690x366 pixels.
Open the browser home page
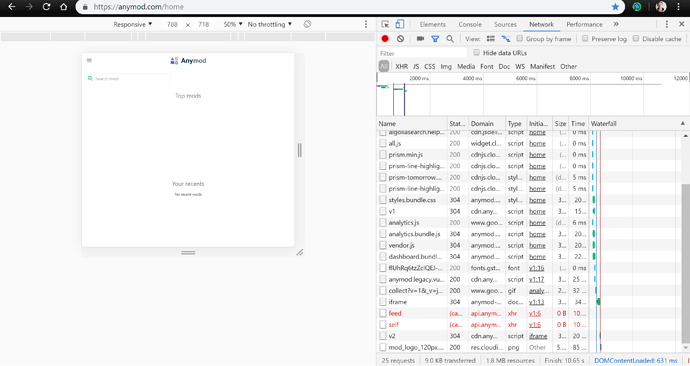tap(64, 7)
